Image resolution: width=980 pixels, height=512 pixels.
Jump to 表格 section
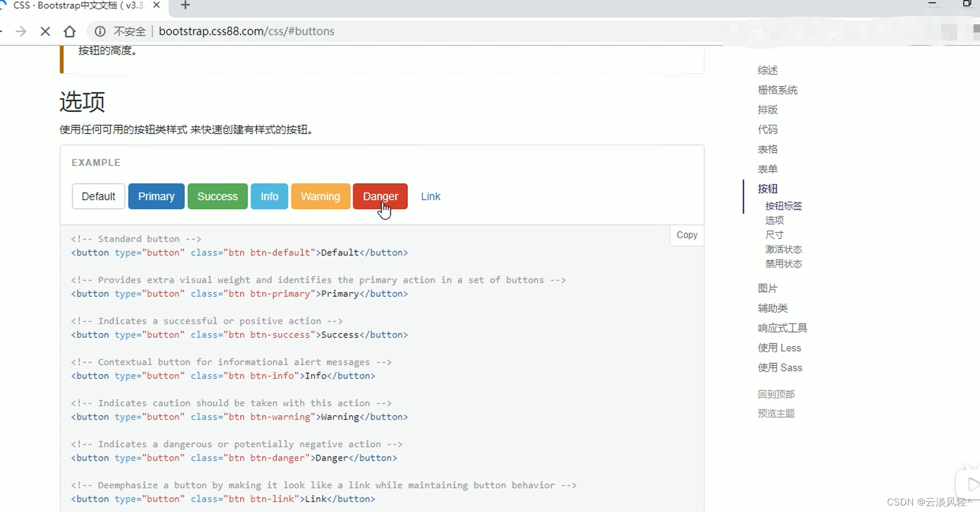point(767,149)
